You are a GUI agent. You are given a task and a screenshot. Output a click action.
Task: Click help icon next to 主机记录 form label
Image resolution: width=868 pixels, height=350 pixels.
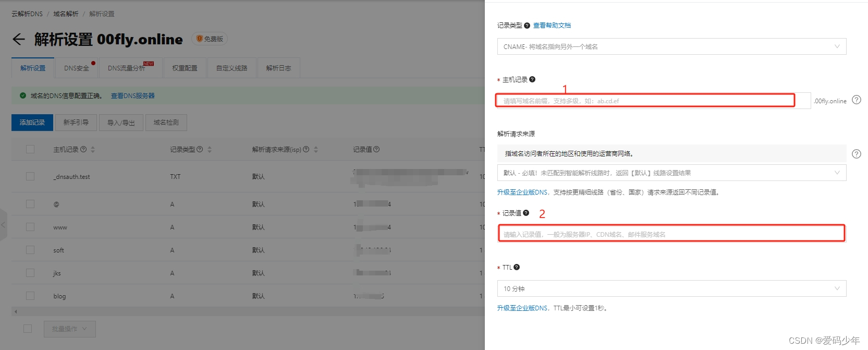532,80
